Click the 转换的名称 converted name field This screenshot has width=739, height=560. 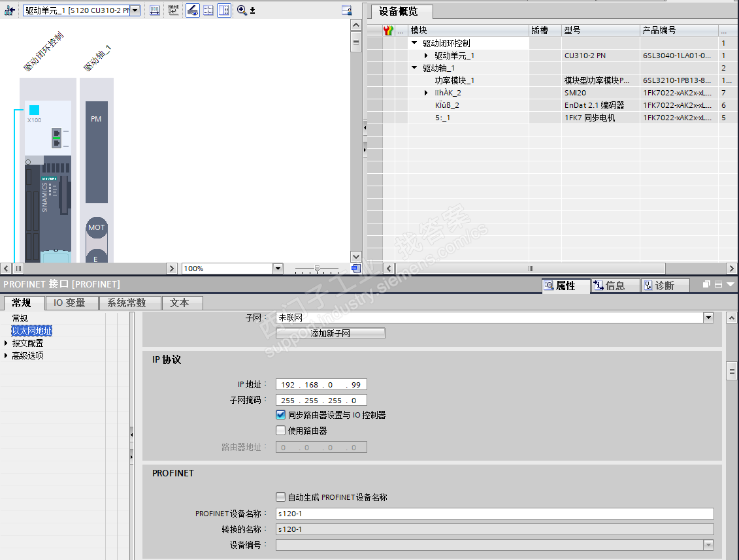coord(495,529)
